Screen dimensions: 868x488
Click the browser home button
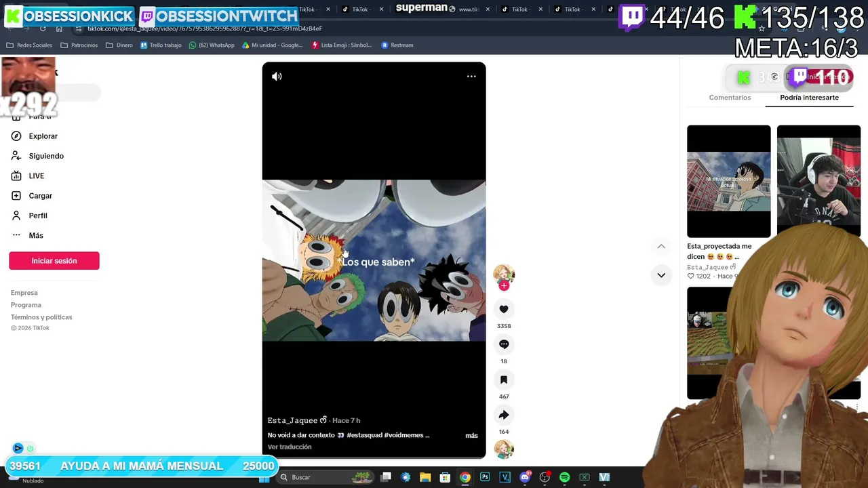pos(59,28)
